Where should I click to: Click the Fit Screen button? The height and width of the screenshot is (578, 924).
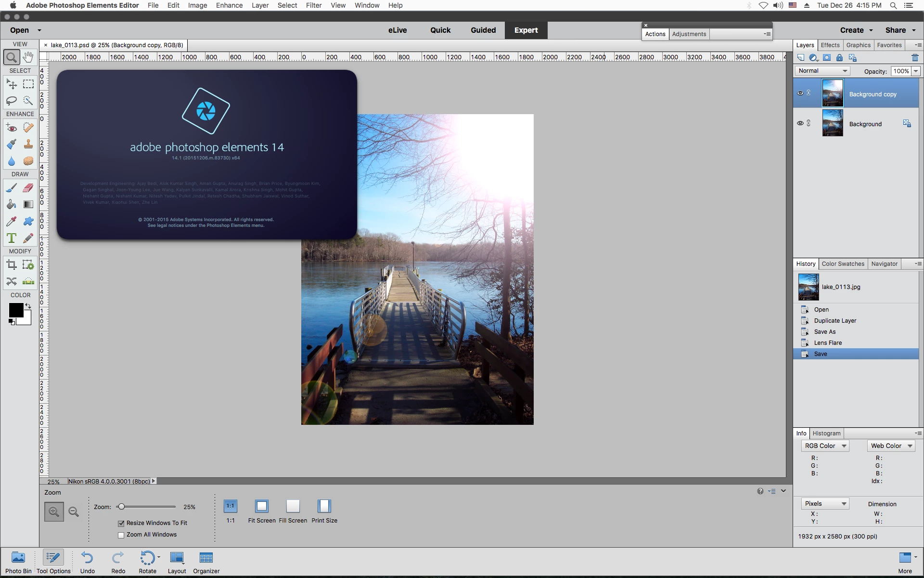pos(262,506)
